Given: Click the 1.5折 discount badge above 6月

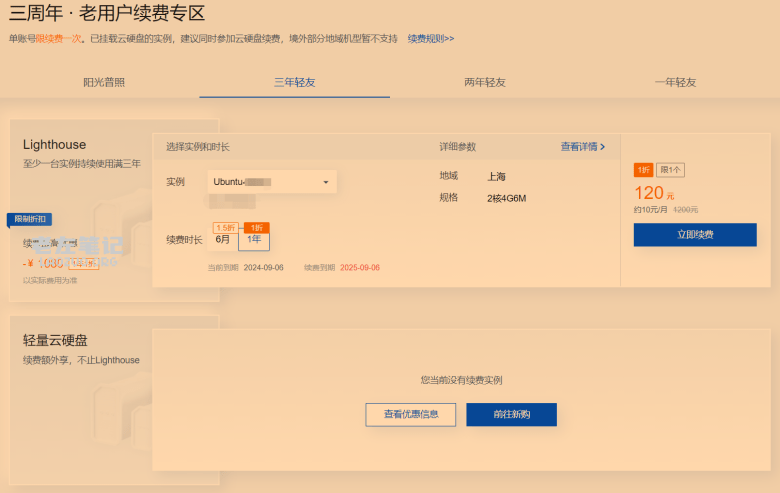Looking at the screenshot, I should click(225, 227).
